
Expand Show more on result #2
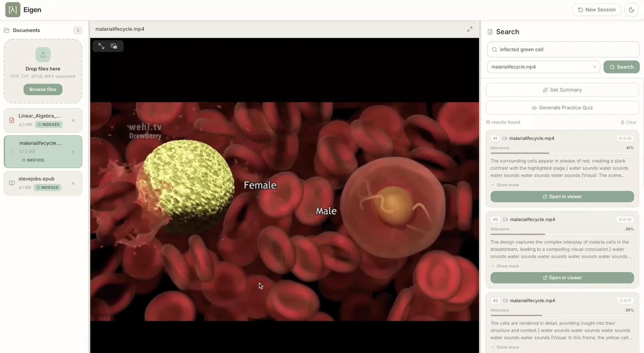point(505,266)
